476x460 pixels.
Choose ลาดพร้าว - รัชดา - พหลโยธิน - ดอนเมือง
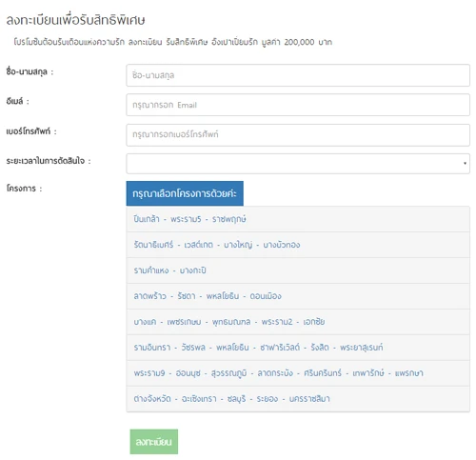coord(298,296)
